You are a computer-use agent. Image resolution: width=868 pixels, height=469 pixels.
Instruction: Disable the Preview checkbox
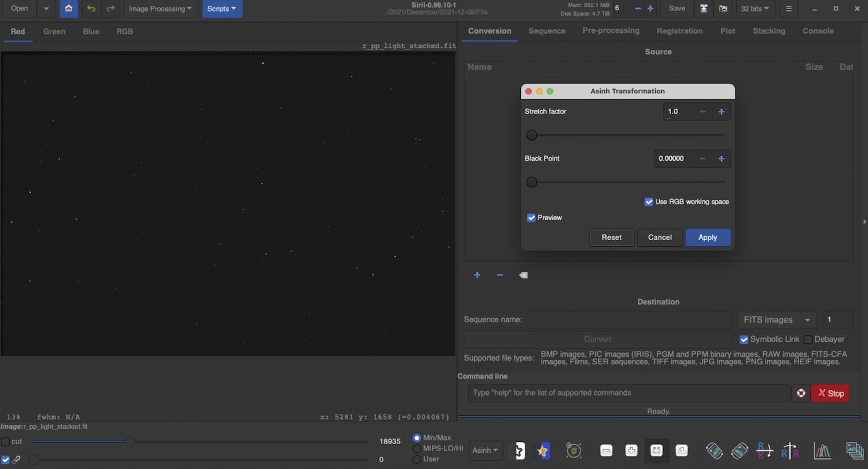[531, 218]
